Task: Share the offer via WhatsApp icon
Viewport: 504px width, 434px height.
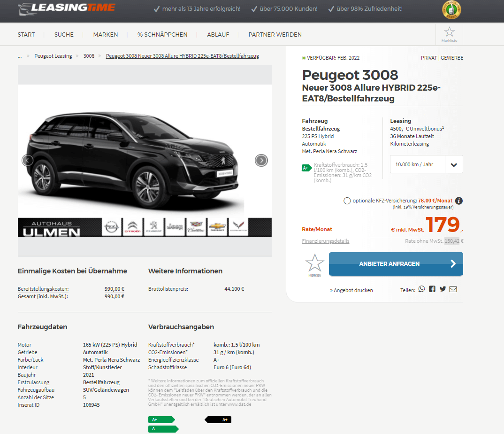Action: (x=422, y=289)
